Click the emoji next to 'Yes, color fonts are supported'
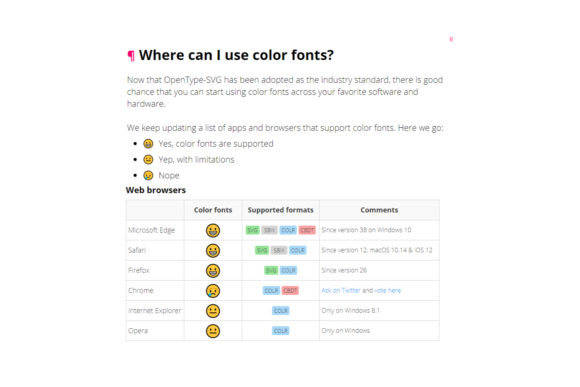The width and height of the screenshot is (580, 387). pyautogui.click(x=148, y=144)
